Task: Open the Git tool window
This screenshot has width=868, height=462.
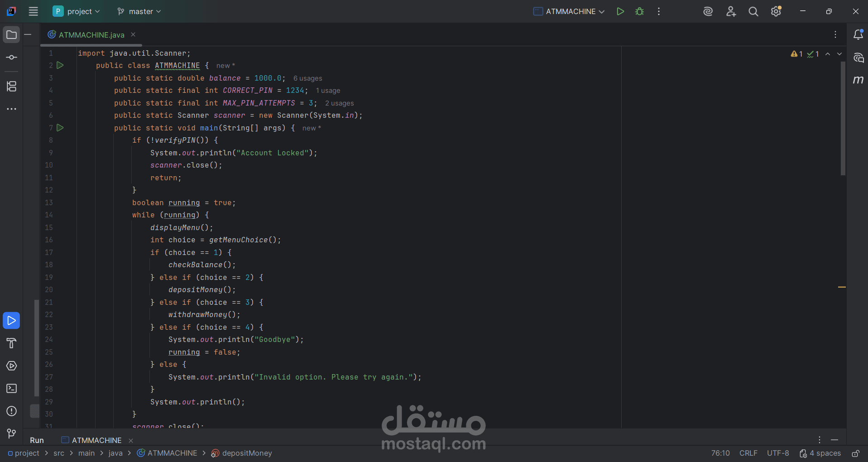Action: 11,434
